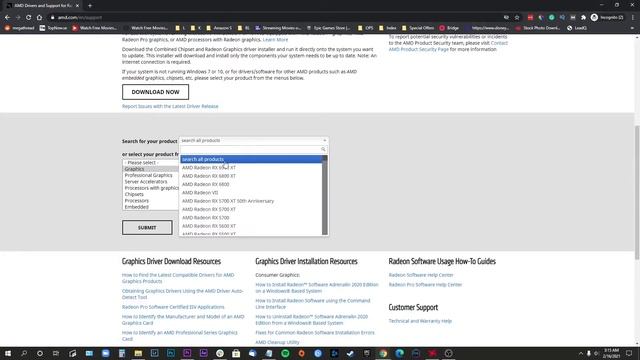
Task: Open Radeon Software Help Center link
Action: coord(421,275)
